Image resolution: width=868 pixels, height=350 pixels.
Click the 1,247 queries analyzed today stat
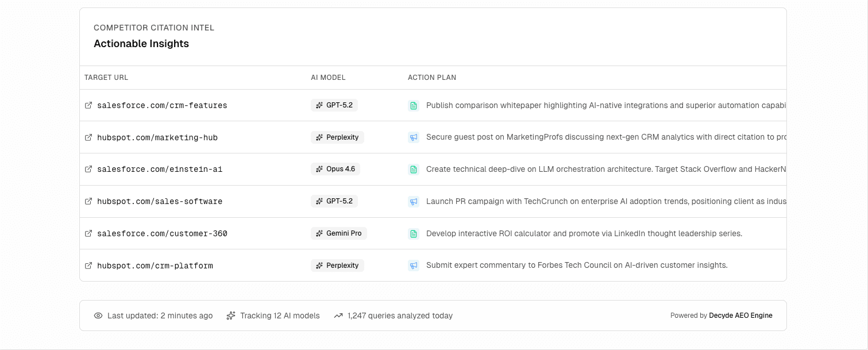pyautogui.click(x=400, y=316)
